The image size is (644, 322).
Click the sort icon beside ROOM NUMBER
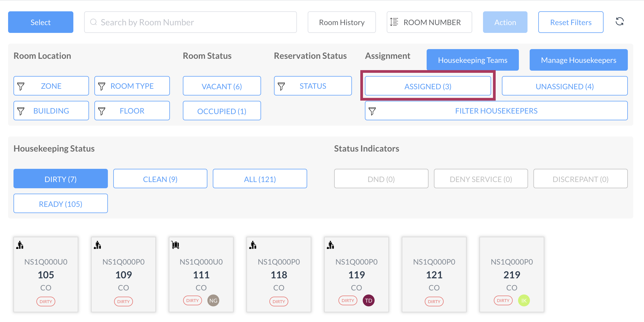tap(394, 22)
